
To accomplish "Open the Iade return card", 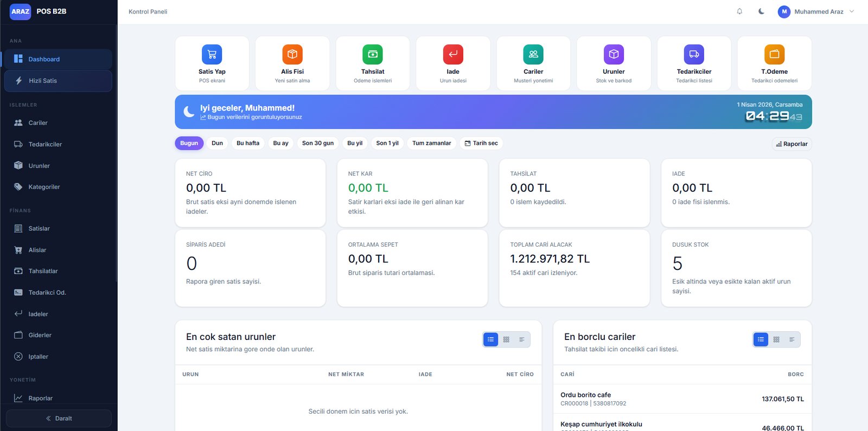I will pos(453,63).
